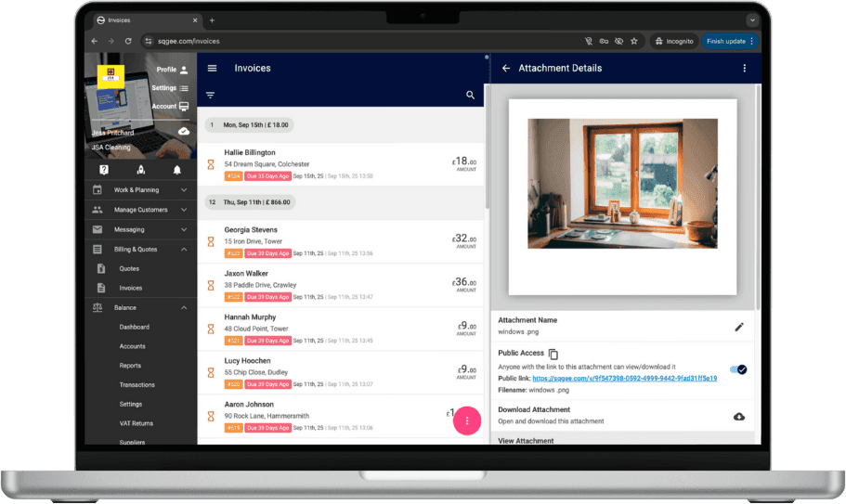Edit attachment name with pencil icon
Image resolution: width=846 pixels, height=504 pixels.
(739, 327)
